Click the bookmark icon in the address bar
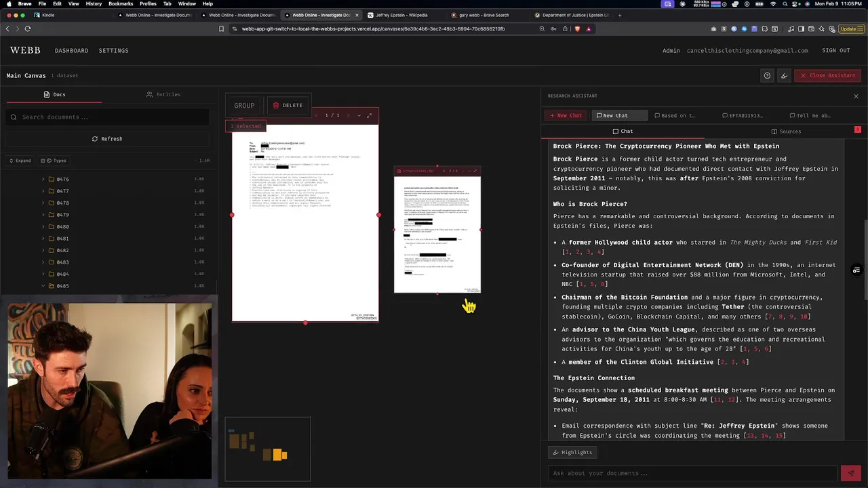 click(221, 28)
